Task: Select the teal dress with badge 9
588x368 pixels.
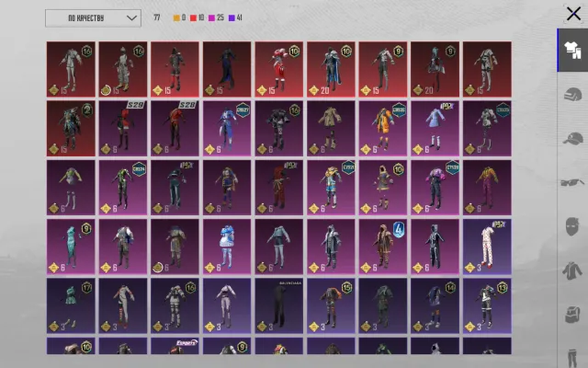Action: pyautogui.click(x=71, y=247)
